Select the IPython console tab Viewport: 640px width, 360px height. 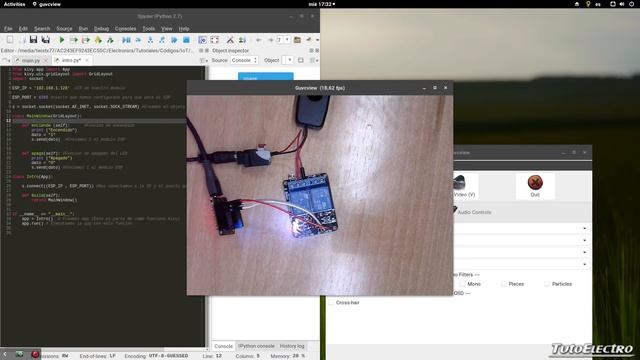point(256,346)
